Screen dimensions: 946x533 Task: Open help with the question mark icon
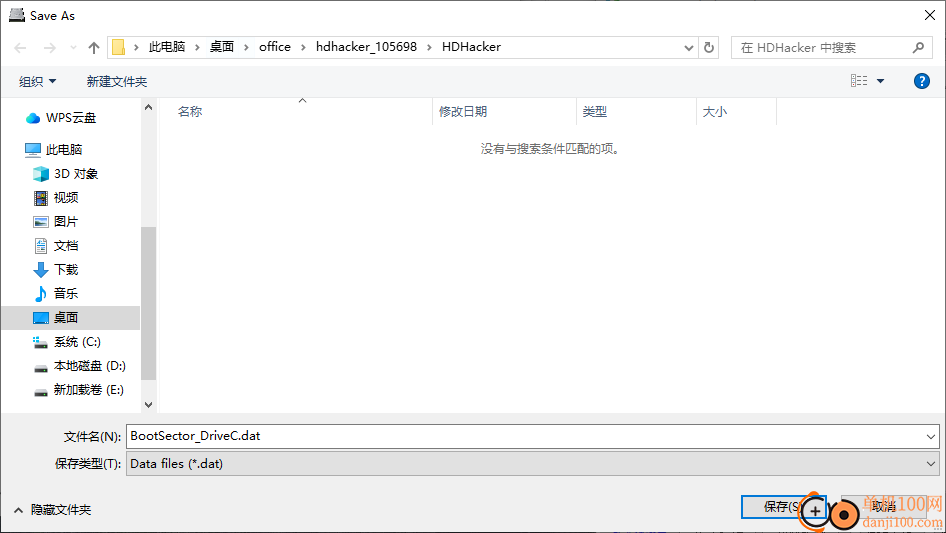[x=921, y=81]
